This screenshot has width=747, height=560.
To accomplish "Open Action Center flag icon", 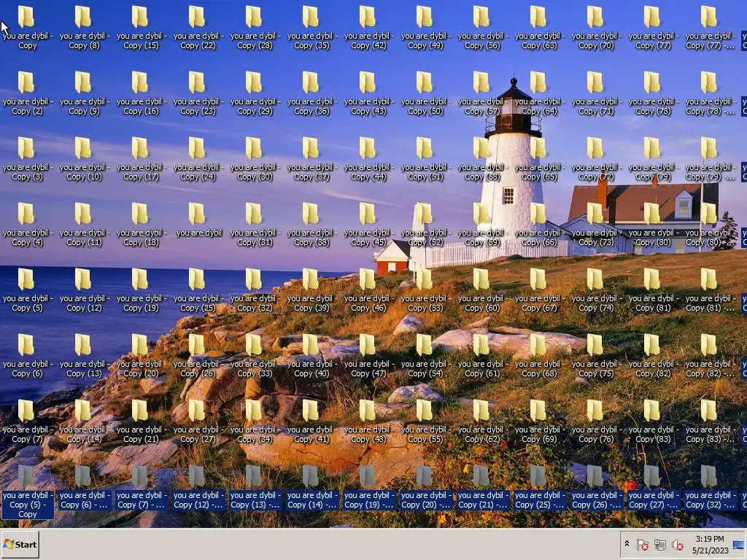I will pos(642,544).
